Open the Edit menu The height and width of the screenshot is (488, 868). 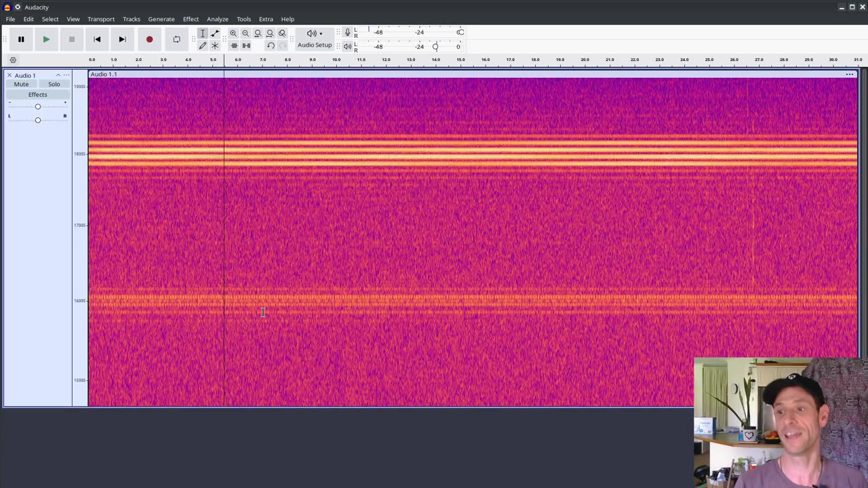tap(28, 19)
